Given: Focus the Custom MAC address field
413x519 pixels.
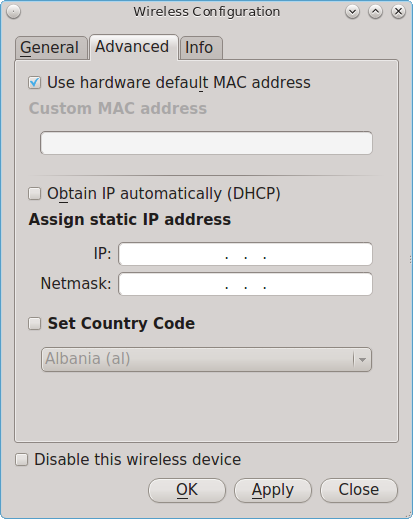Looking at the screenshot, I should pyautogui.click(x=206, y=143).
